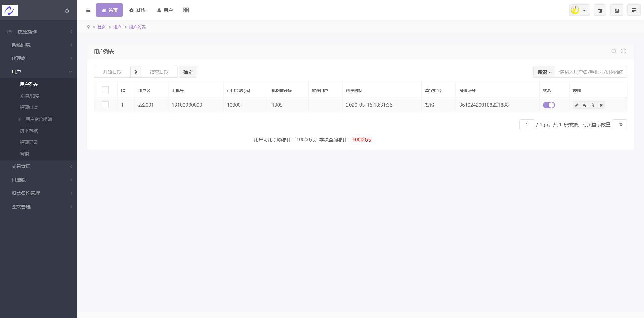Open 提现申请 in sidebar
Viewport: 644px width, 318px height.
pyautogui.click(x=29, y=107)
